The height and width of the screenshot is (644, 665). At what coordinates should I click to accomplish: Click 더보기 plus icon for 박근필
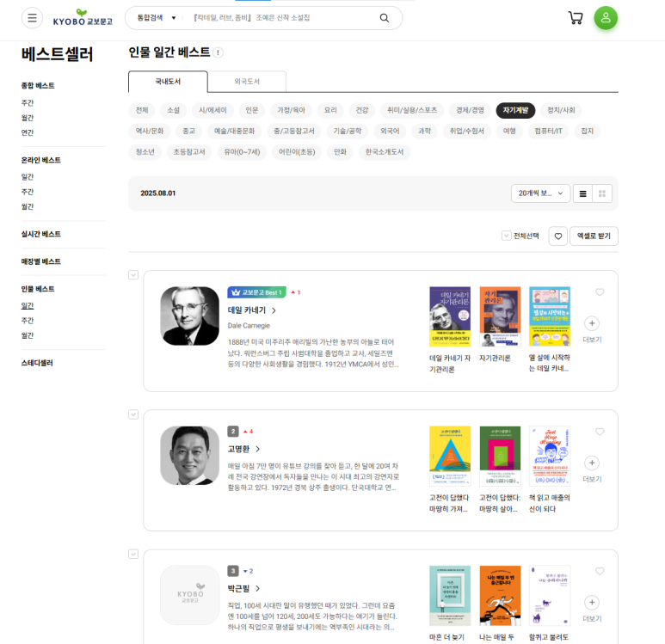(592, 603)
